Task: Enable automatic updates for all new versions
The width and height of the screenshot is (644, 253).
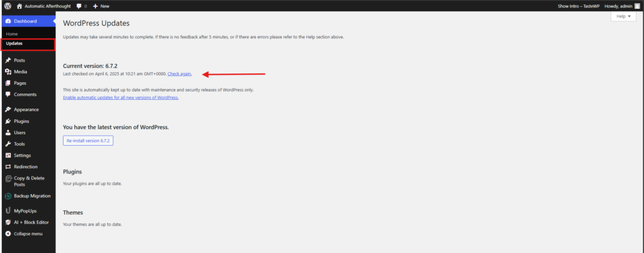Action: point(121,97)
